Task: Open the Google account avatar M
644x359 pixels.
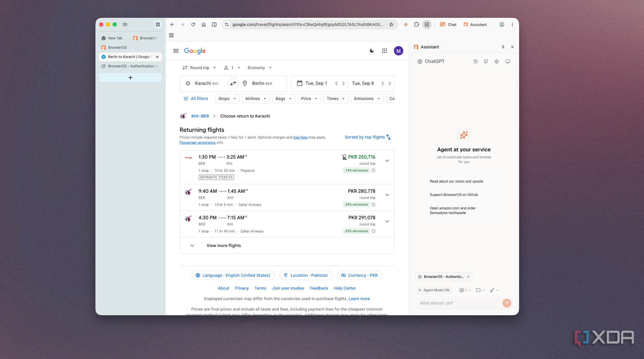Action: pos(399,51)
